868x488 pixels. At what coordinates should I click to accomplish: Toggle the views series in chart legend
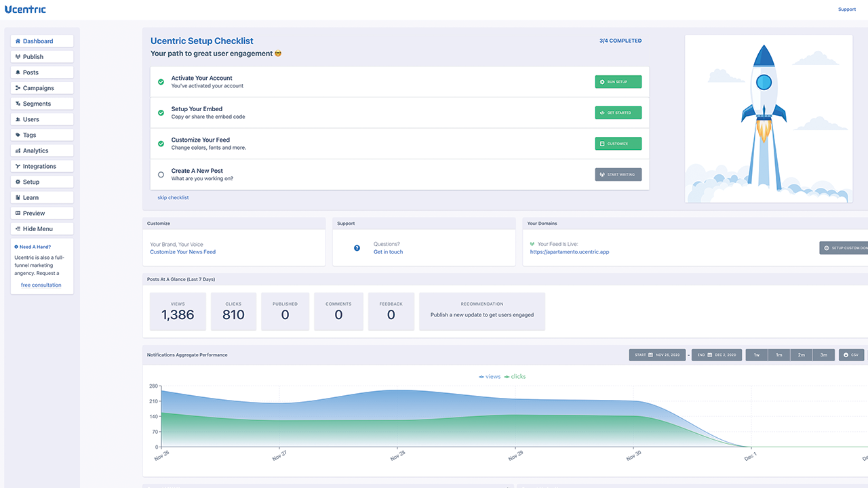coord(490,376)
